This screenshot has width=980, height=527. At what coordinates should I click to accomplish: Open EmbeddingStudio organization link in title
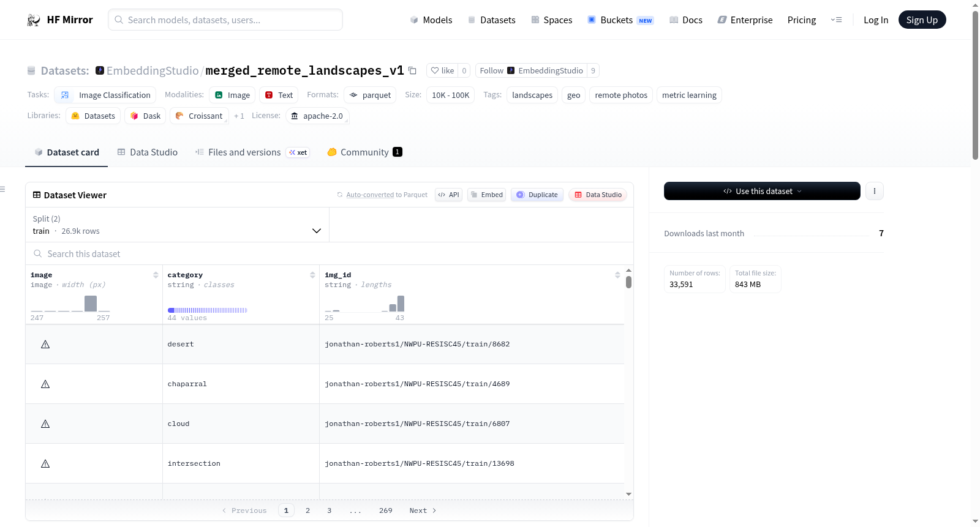153,71
